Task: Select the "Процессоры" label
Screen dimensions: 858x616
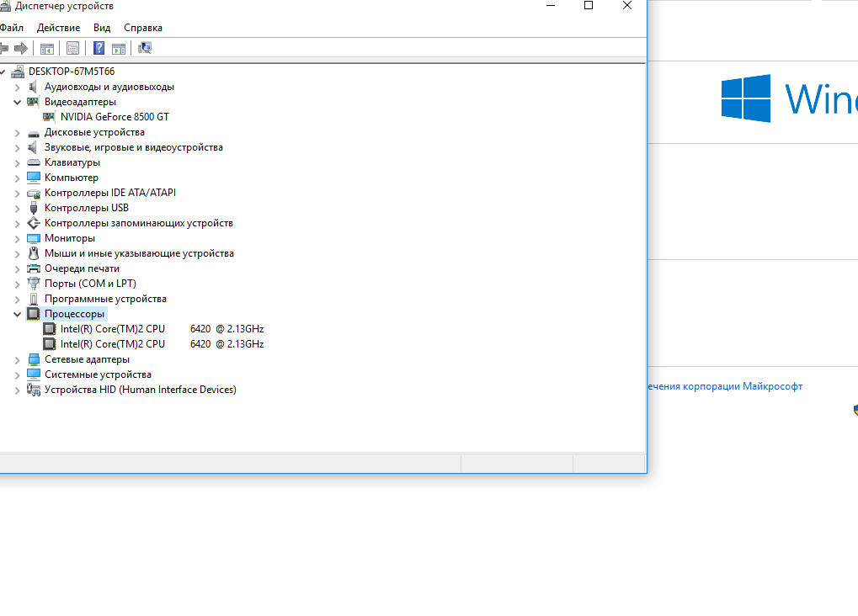Action: click(x=74, y=314)
